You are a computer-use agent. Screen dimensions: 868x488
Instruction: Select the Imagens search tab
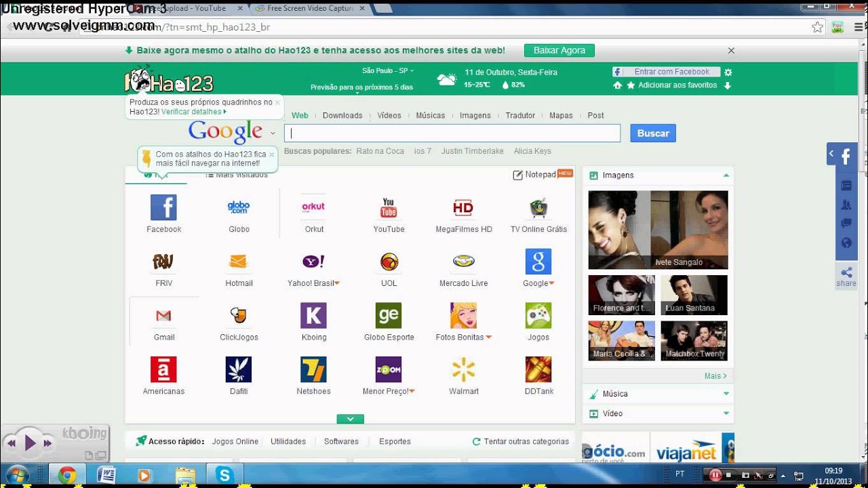coord(475,115)
